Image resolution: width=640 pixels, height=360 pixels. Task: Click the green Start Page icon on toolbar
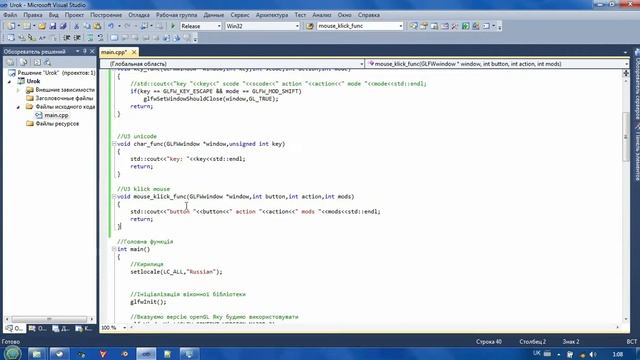pyautogui.click(x=465, y=26)
